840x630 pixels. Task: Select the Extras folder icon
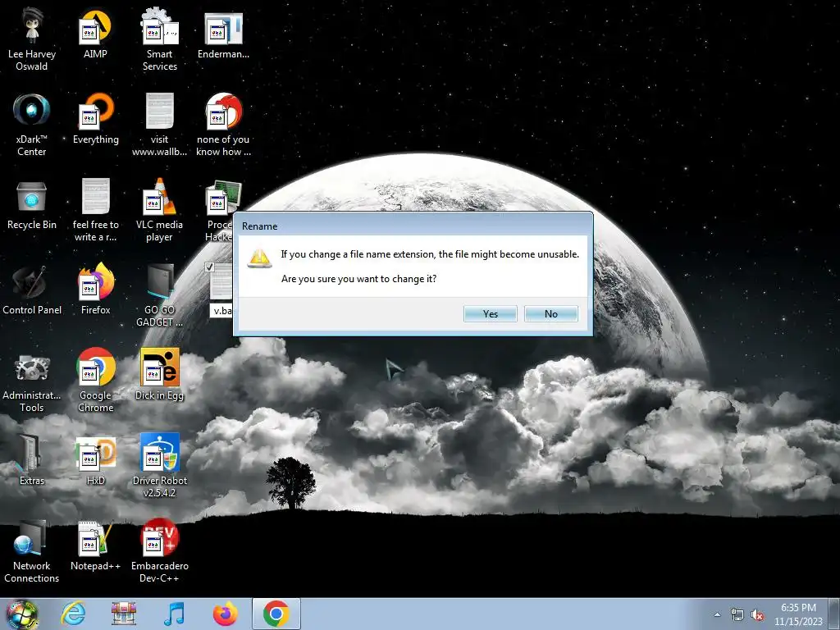[32, 461]
